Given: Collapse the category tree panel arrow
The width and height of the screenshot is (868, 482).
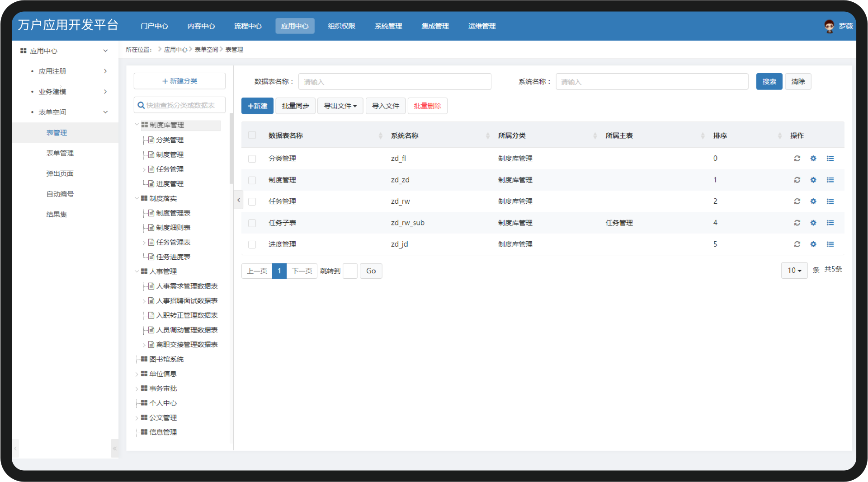Looking at the screenshot, I should click(238, 200).
